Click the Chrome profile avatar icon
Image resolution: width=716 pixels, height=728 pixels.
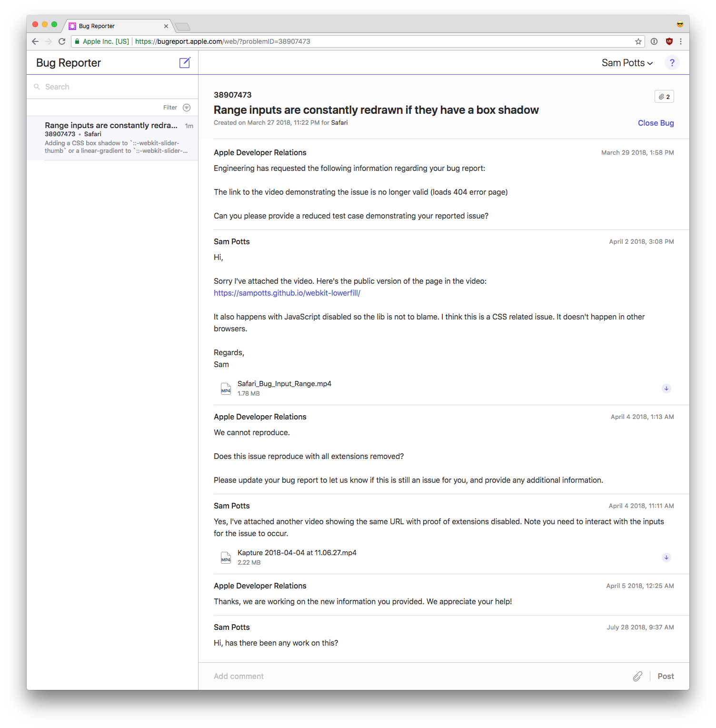tap(680, 24)
